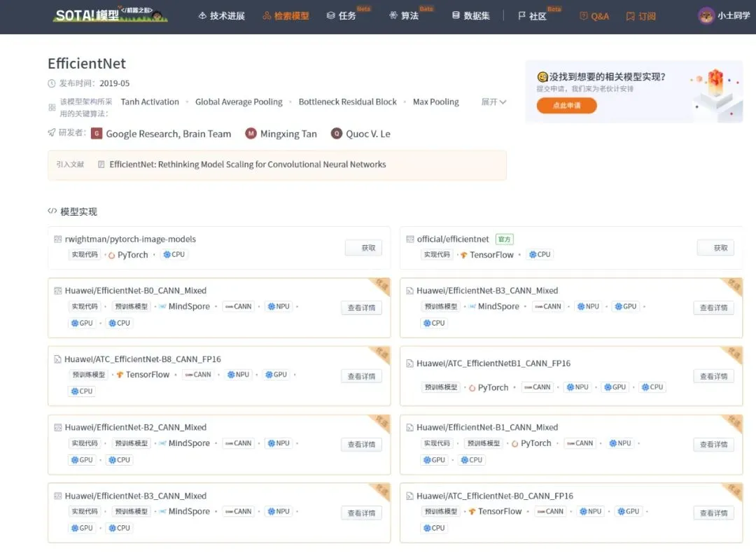
Task: Select the Bottleneck Residual Block tag
Action: pyautogui.click(x=348, y=102)
